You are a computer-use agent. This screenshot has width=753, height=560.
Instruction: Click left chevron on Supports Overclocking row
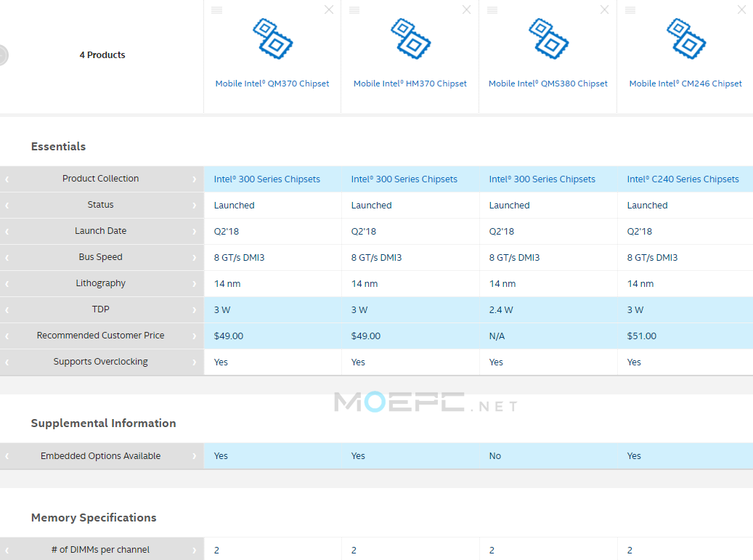point(7,362)
